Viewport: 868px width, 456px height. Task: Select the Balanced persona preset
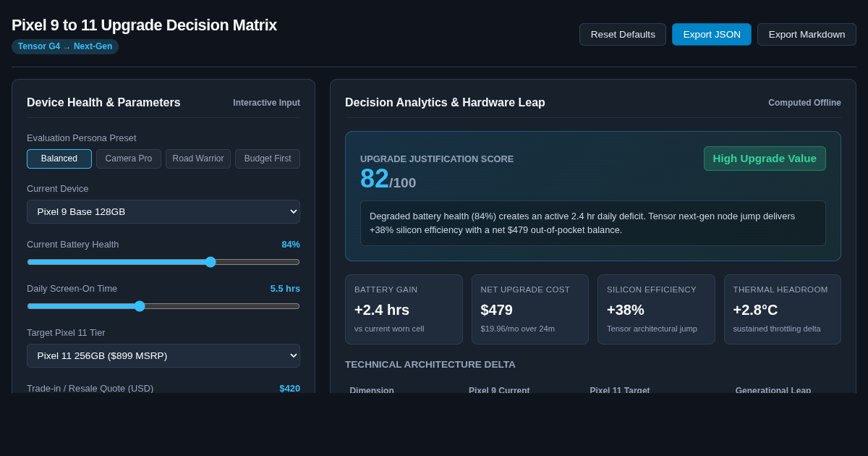click(x=59, y=159)
